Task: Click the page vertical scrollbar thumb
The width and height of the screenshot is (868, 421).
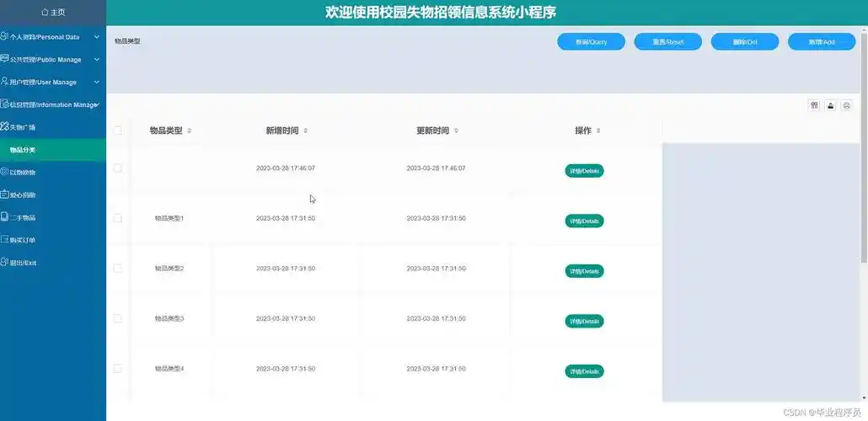Action: coord(865,147)
